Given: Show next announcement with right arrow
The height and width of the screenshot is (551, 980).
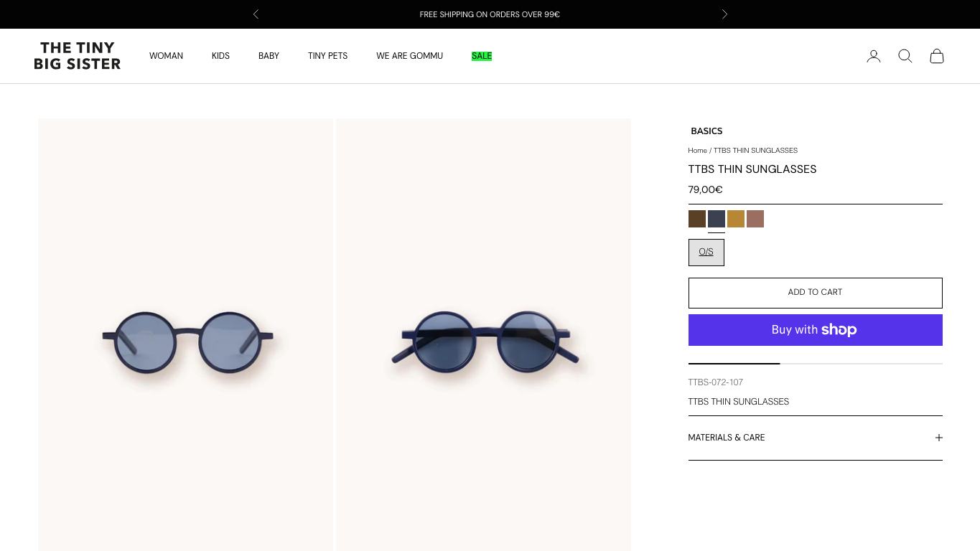Looking at the screenshot, I should 724,14.
